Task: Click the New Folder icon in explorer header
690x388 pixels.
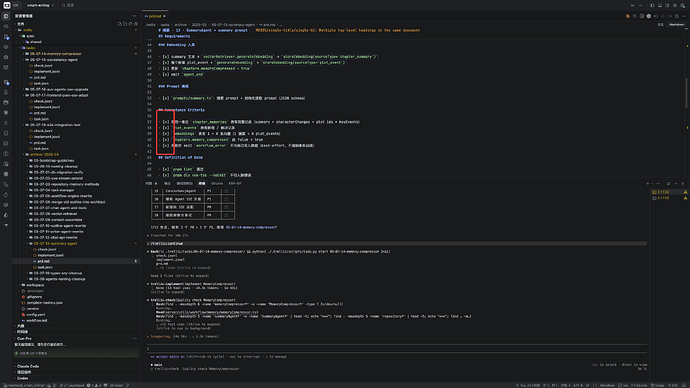Action: click(125, 24)
